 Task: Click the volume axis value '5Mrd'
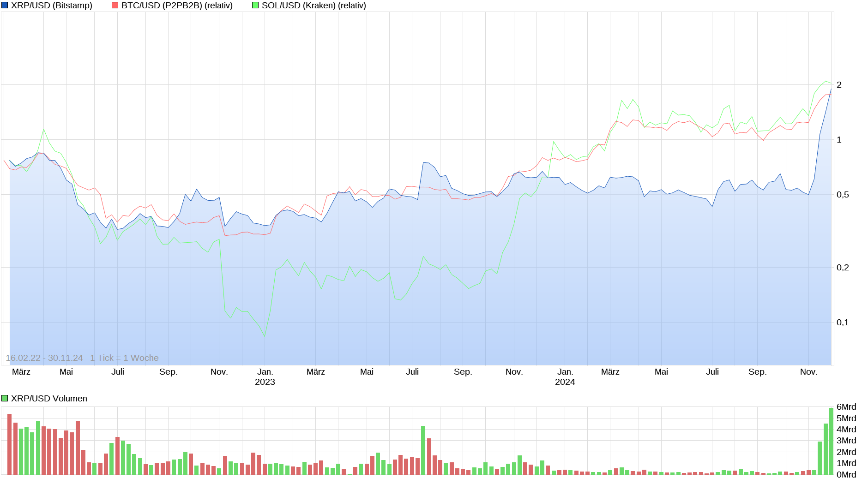click(846, 418)
